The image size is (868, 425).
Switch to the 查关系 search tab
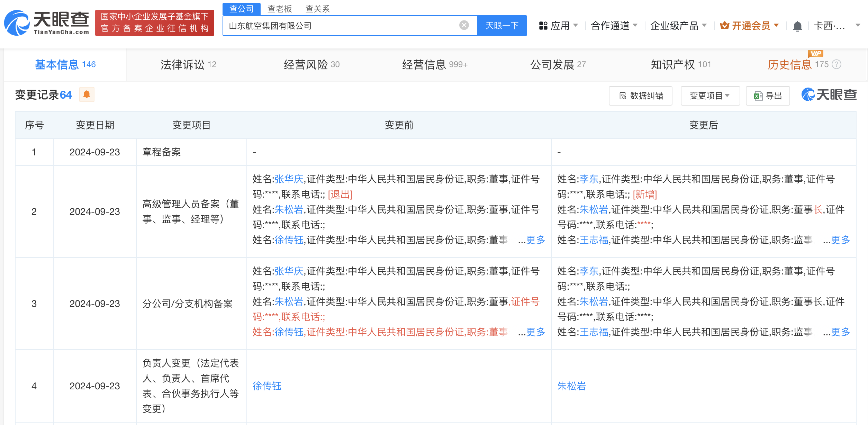coord(317,9)
